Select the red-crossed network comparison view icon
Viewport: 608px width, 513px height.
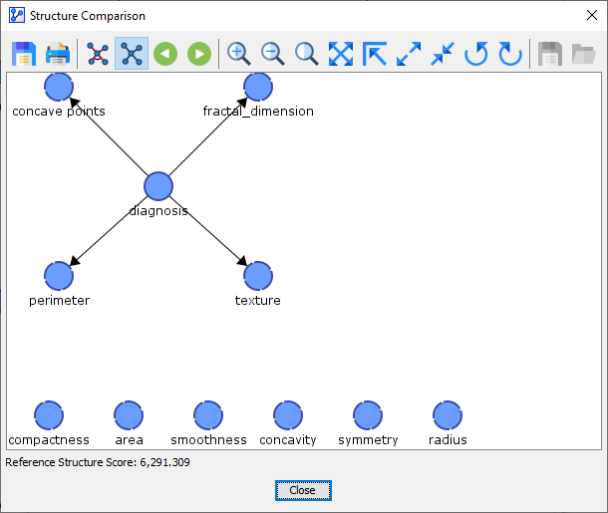pos(98,54)
